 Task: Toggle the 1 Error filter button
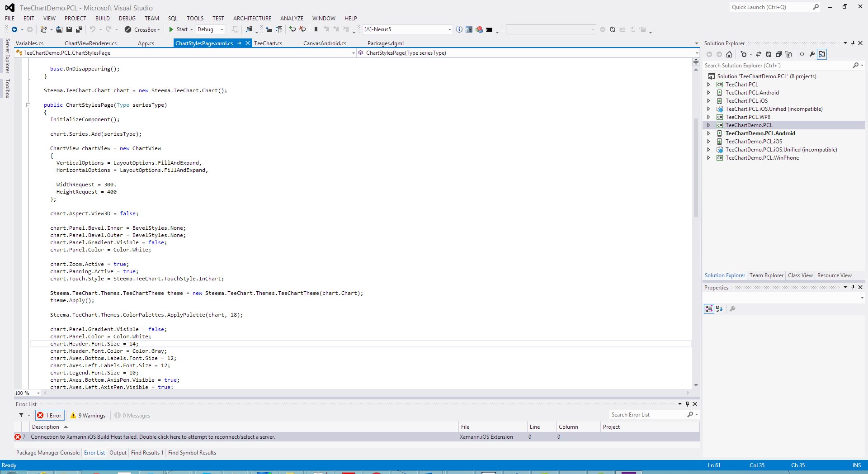click(50, 416)
